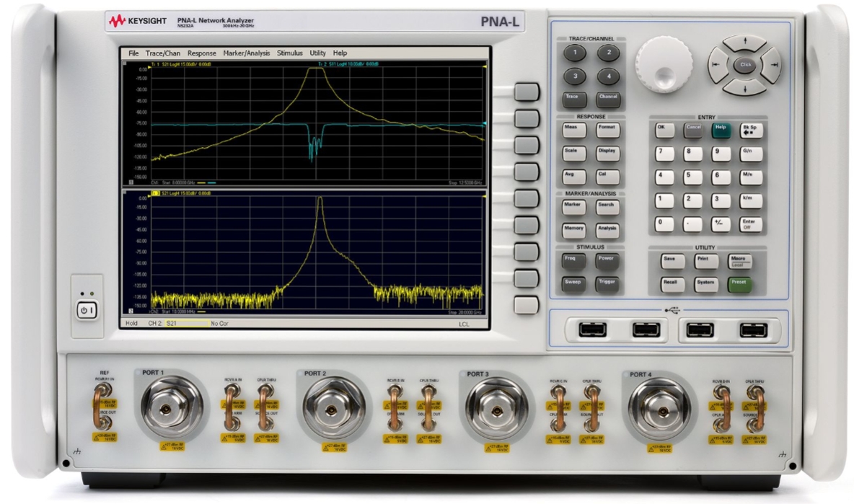
Task: Click the down arrow navigation key
Action: click(x=745, y=87)
